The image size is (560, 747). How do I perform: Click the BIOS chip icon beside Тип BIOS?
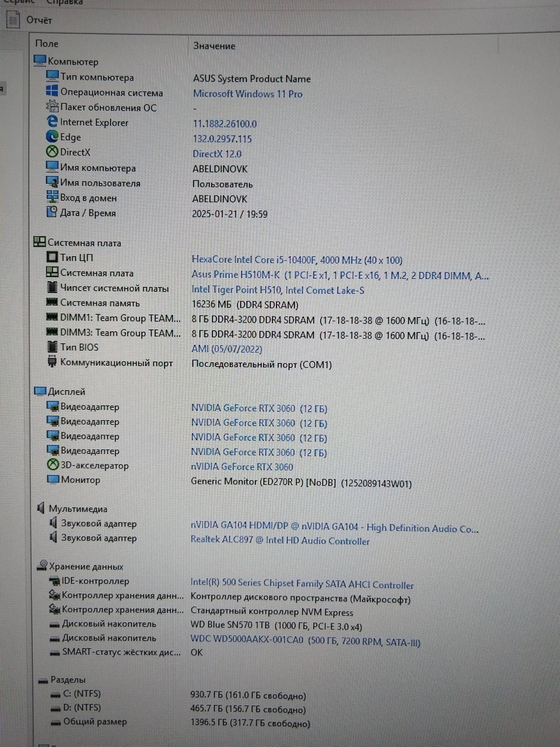[52, 347]
